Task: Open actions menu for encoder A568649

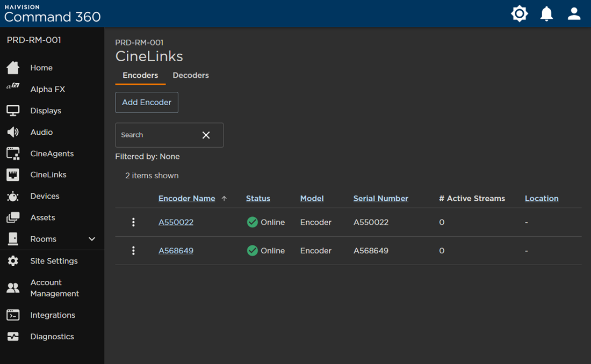Action: [x=133, y=251]
